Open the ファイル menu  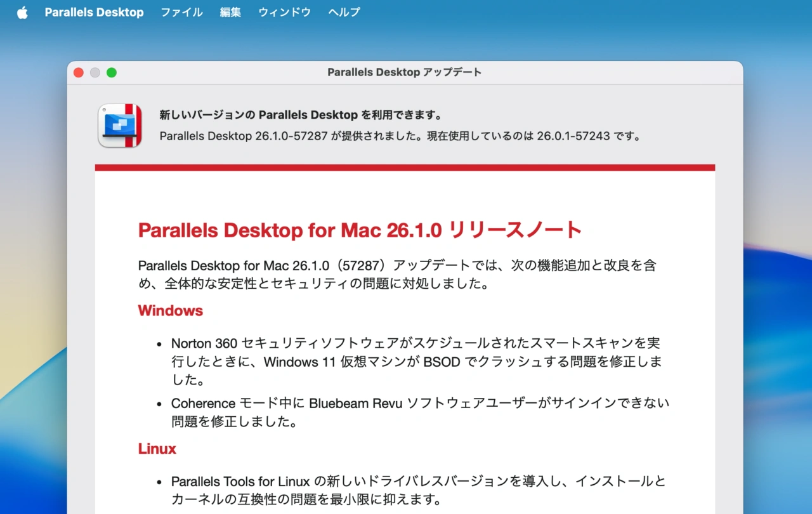pyautogui.click(x=181, y=12)
